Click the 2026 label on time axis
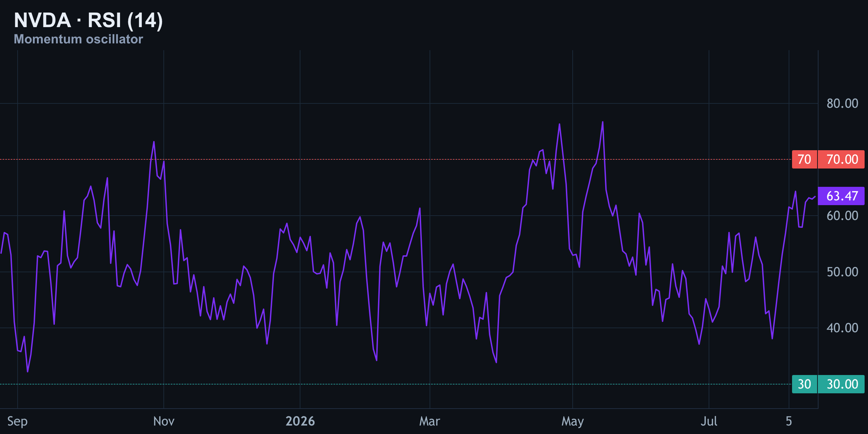 click(x=300, y=421)
